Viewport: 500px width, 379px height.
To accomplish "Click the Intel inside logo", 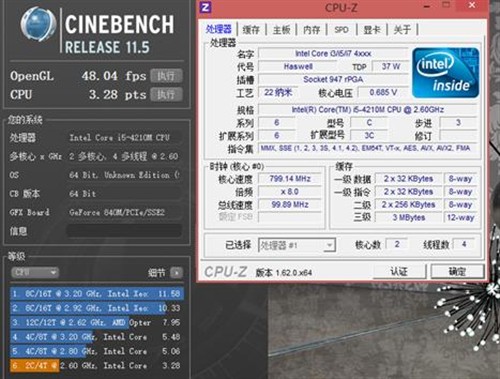I will coord(445,73).
